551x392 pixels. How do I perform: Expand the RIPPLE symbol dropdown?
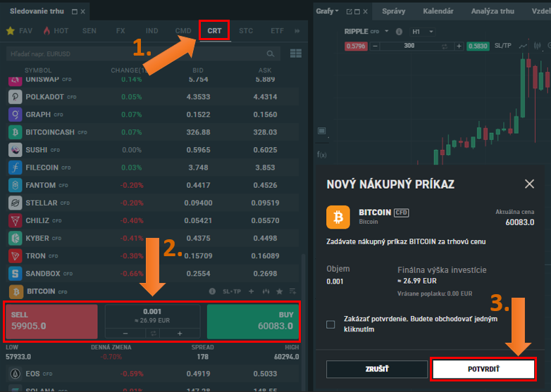coord(387,31)
